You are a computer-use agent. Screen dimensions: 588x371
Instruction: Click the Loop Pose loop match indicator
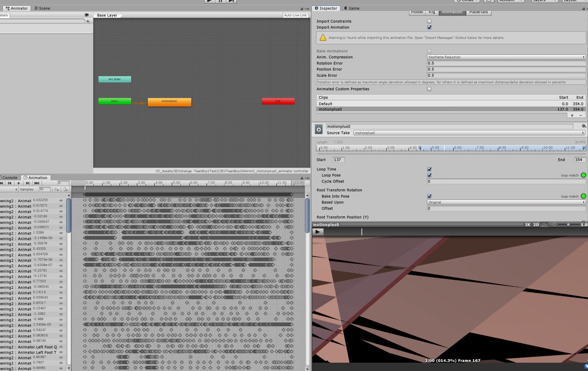[583, 175]
